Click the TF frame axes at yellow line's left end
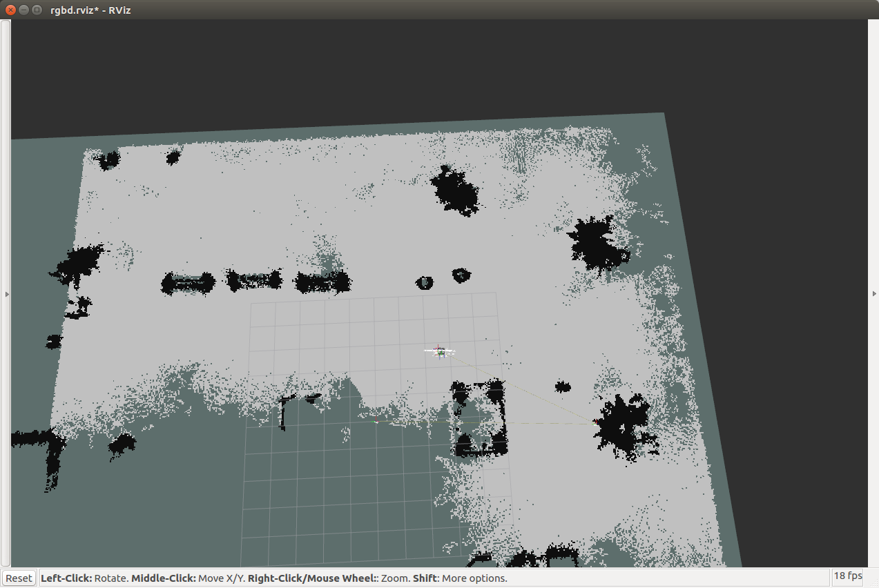This screenshot has width=879, height=588. [x=376, y=420]
